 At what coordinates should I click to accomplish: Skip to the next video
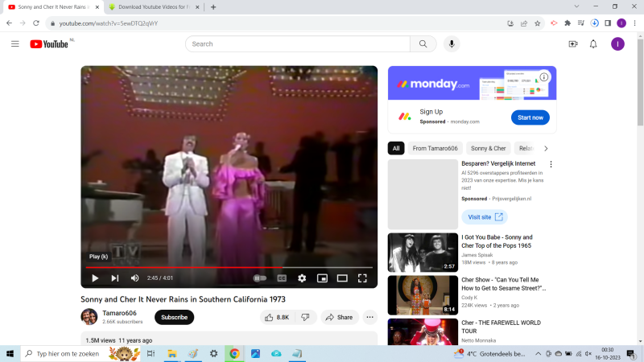tap(114, 278)
